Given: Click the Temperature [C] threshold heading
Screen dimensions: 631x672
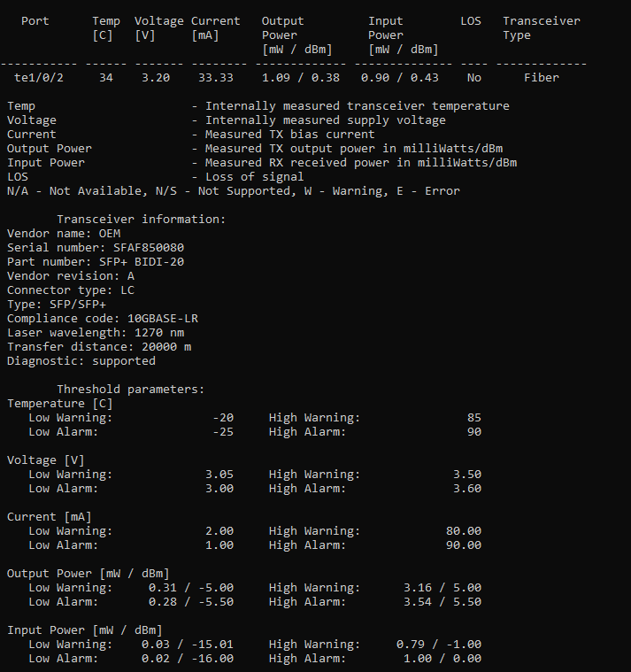Looking at the screenshot, I should [x=60, y=403].
